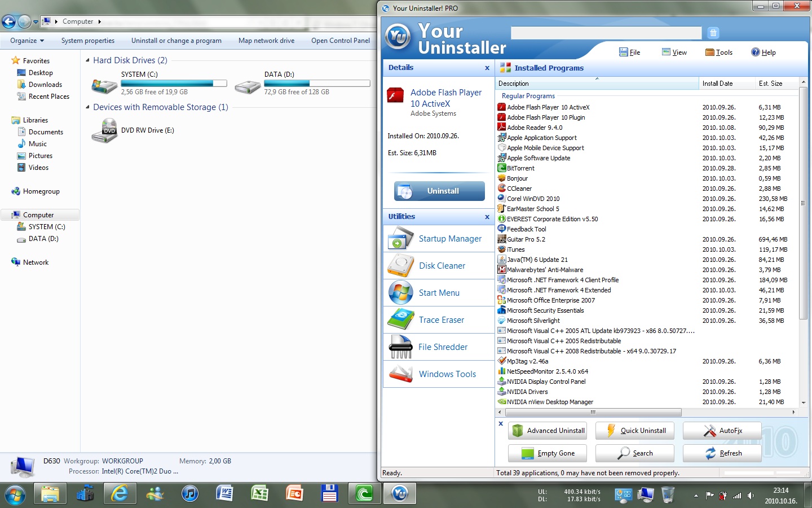The width and height of the screenshot is (812, 508).
Task: Click Refresh button
Action: coord(722,453)
